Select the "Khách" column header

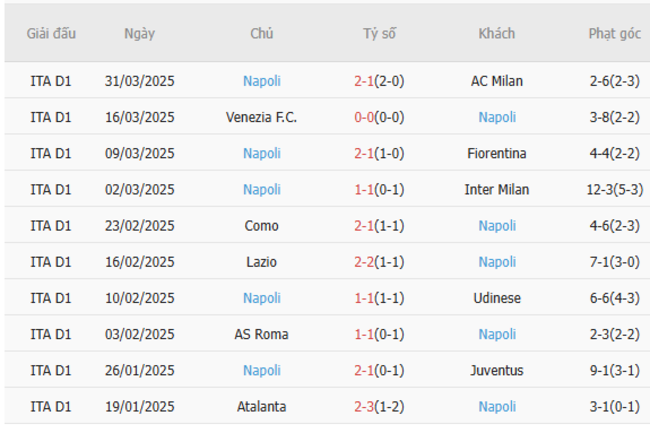click(x=497, y=33)
